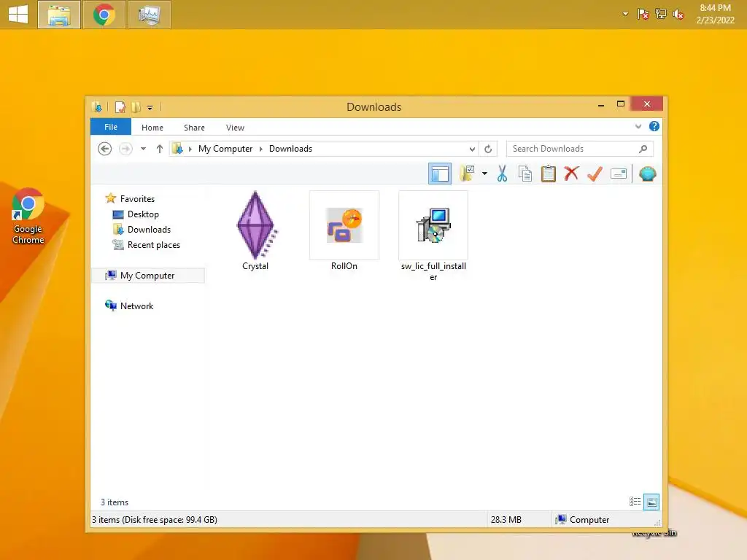Screen dimensions: 747x560
Task: Click the muted volume tray icon
Action: coord(678,15)
